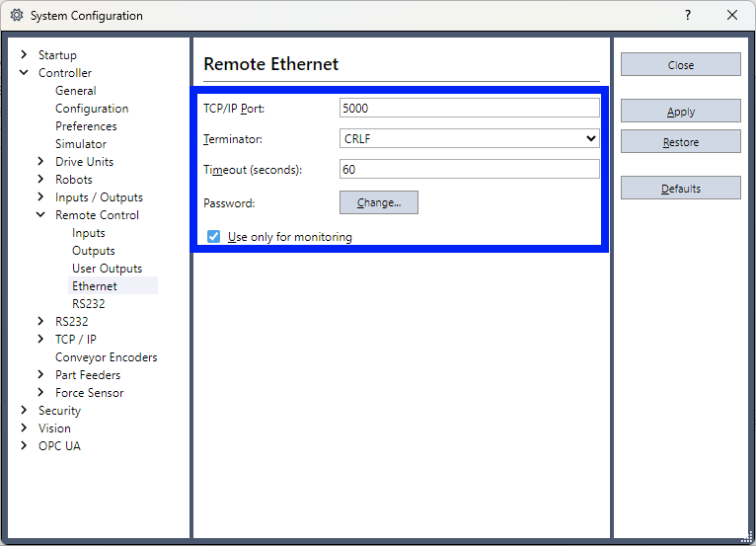Image resolution: width=756 pixels, height=546 pixels.
Task: Click Change... to set password
Action: (x=378, y=202)
